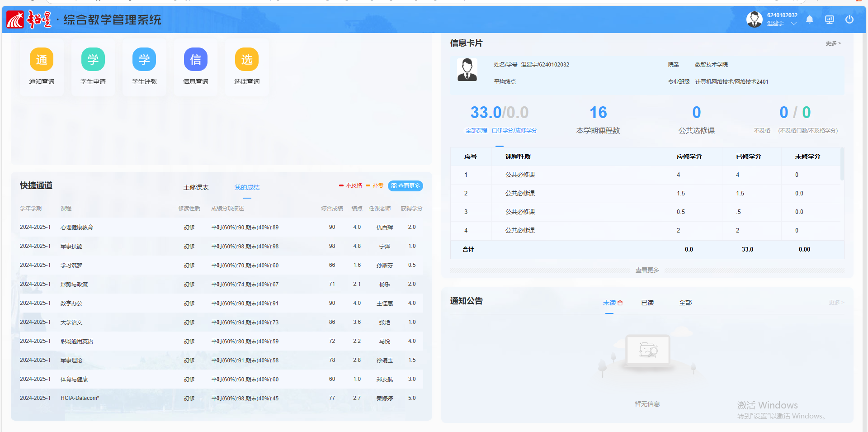Open the 信息查询 information query icon

tap(195, 60)
